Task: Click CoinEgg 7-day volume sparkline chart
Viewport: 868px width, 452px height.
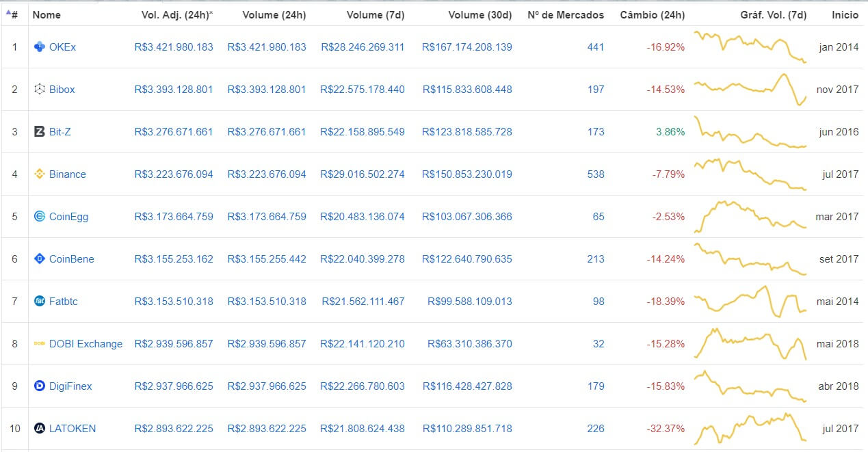Action: coord(750,216)
